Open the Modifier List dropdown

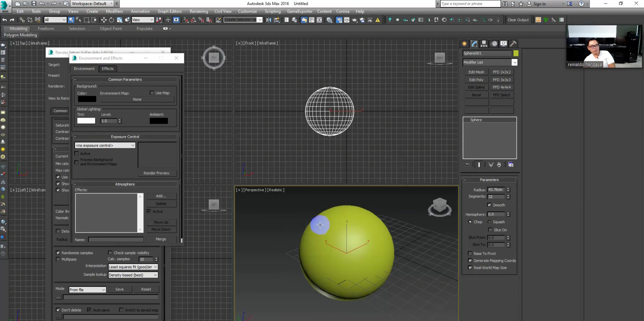tap(515, 62)
